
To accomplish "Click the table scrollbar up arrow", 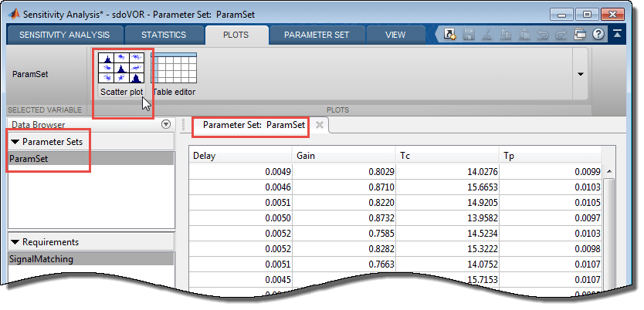I will click(x=608, y=171).
